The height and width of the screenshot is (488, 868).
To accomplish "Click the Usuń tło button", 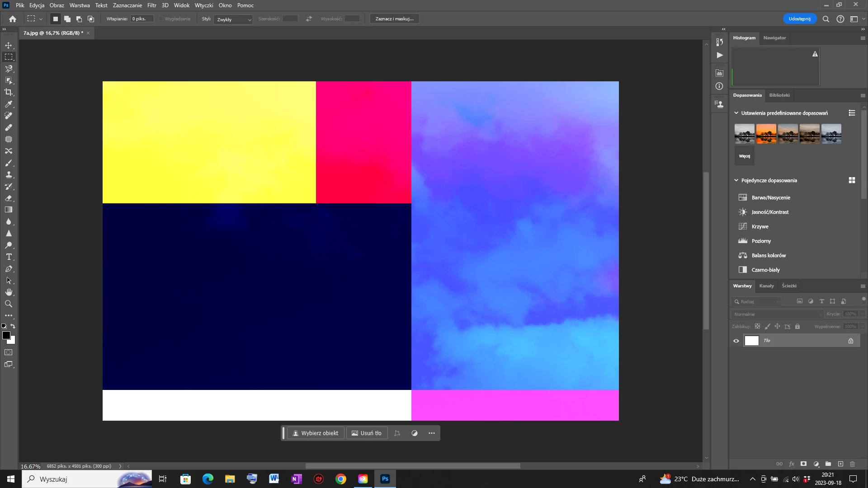I will pyautogui.click(x=367, y=433).
